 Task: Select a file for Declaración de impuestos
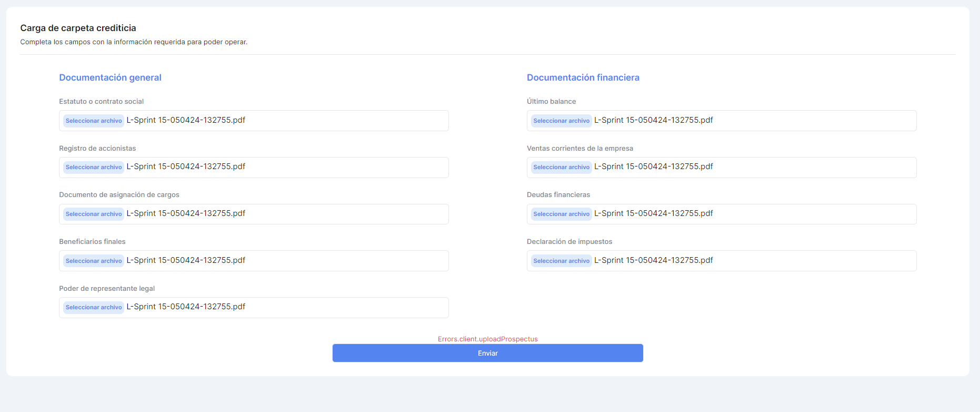pos(561,261)
